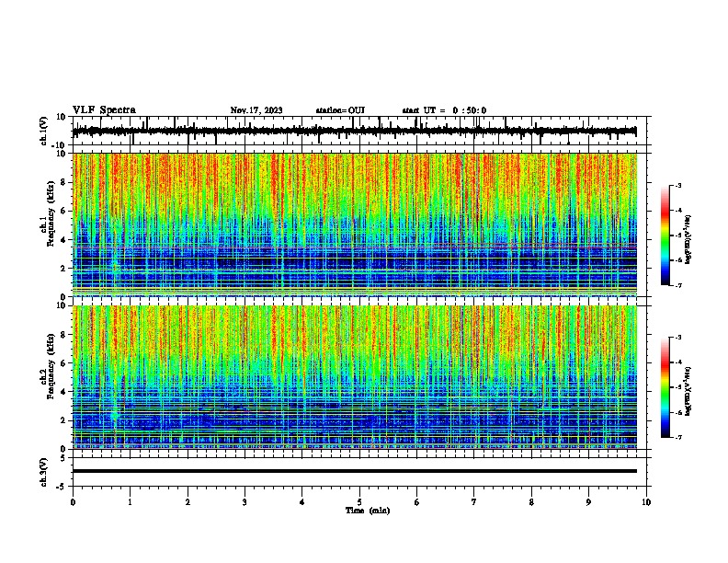This screenshot has height=563, width=728.
Task: Click the "ch.3(V)" axis label
Action: click(44, 473)
